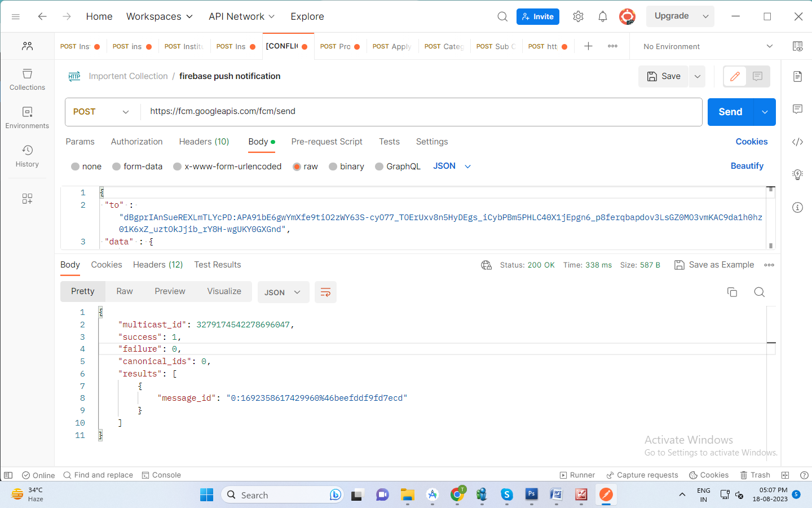Open the comments panel in right sidebar
Viewport: 812px width, 508px height.
(x=797, y=109)
